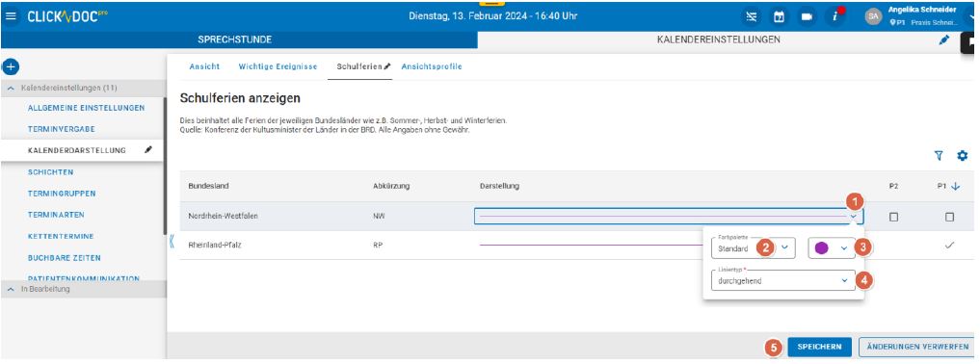Click the pencil icon on Kalendereinstellungen tab
980x364 pixels.
coord(944,39)
